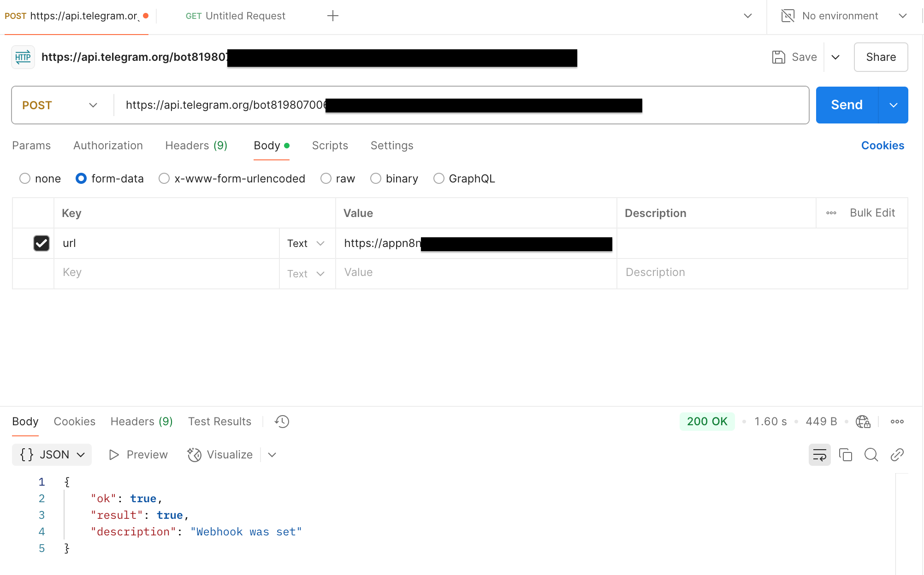Click the Preview play icon
Screen dimensions: 924x575
pyautogui.click(x=114, y=455)
